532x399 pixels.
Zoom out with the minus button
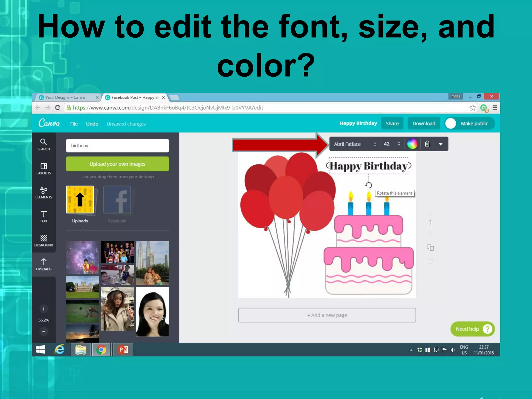pos(44,331)
